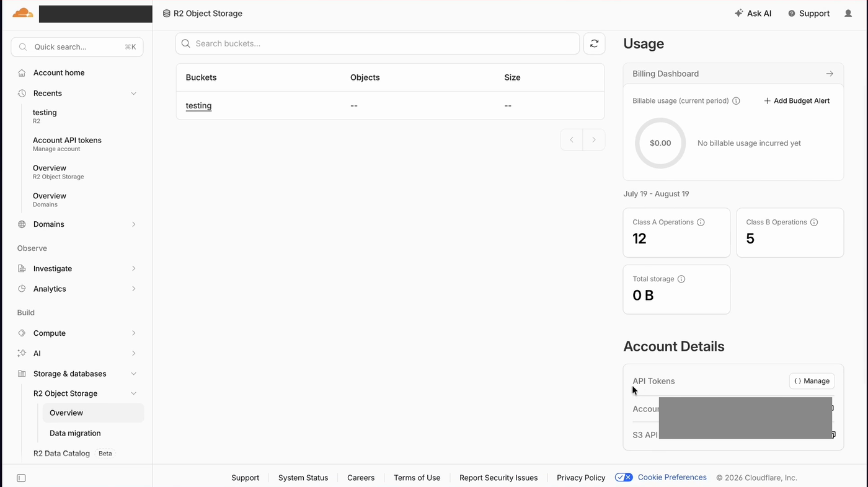
Task: Open the Support menu in header
Action: [808, 14]
